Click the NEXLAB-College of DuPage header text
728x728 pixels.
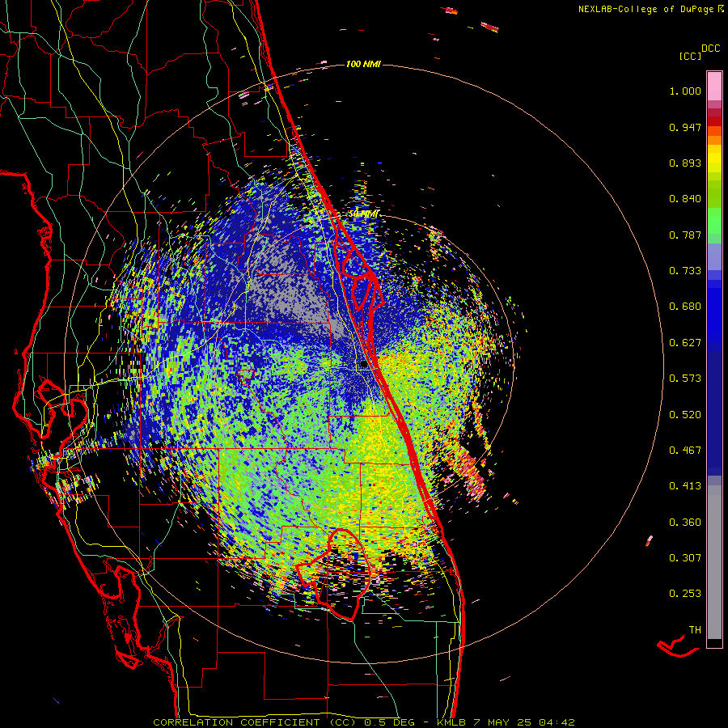pos(650,9)
